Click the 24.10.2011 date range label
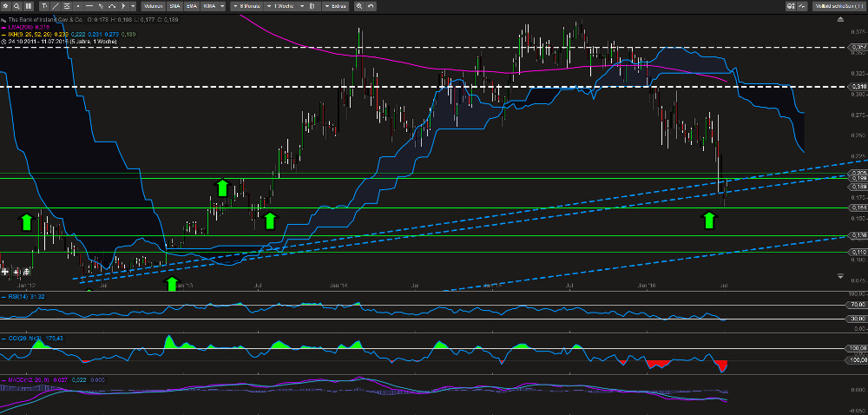868x415 pixels. tap(62, 42)
